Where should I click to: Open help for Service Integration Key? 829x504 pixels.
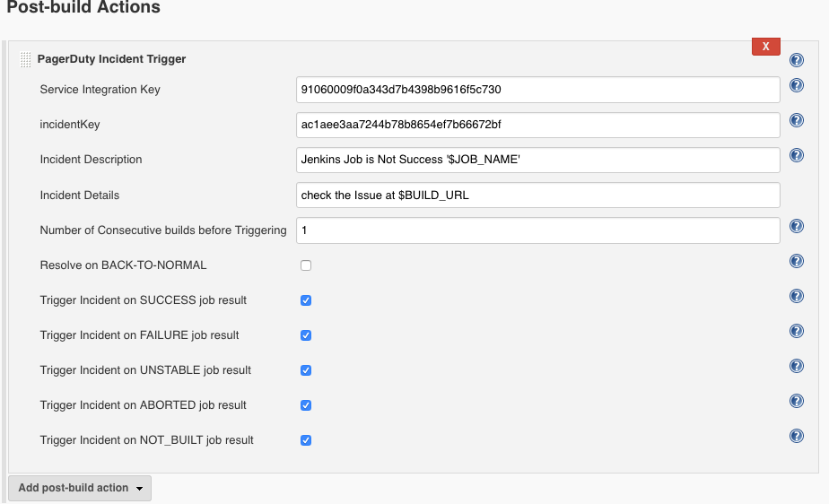coord(796,86)
